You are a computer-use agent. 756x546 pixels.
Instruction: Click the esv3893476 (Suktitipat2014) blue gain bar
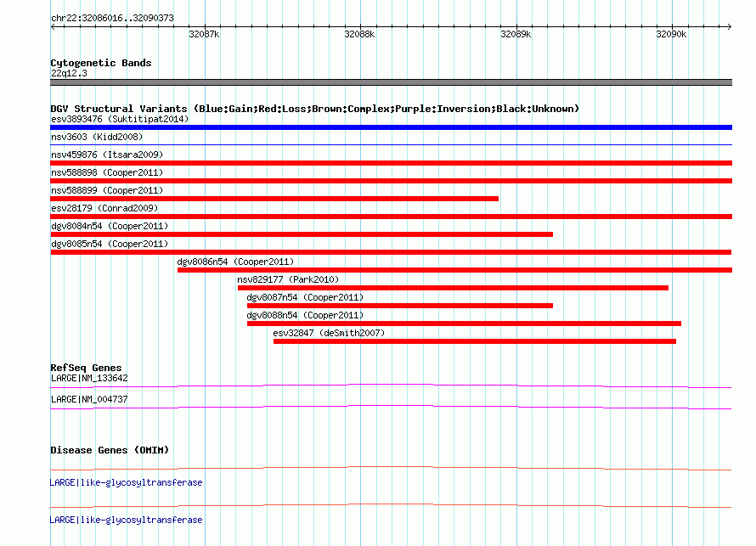391,127
